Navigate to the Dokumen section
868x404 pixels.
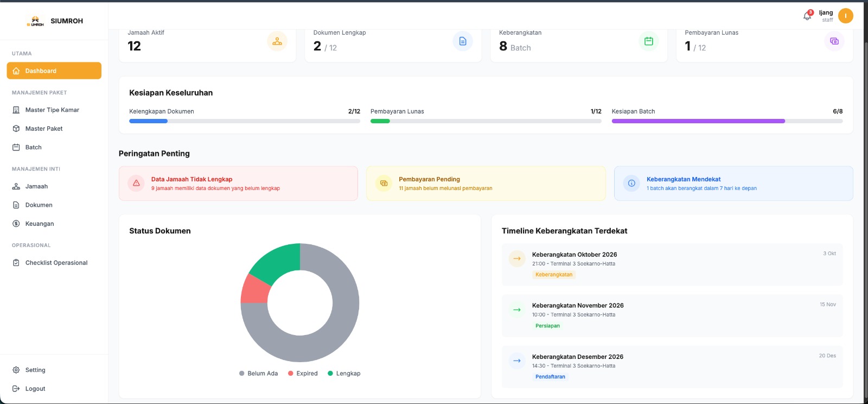pos(54,205)
